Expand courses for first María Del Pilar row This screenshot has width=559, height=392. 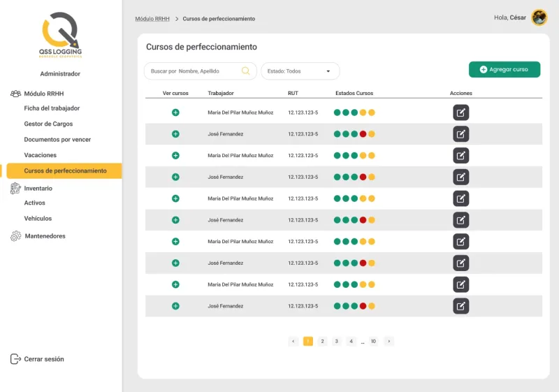[x=175, y=112]
